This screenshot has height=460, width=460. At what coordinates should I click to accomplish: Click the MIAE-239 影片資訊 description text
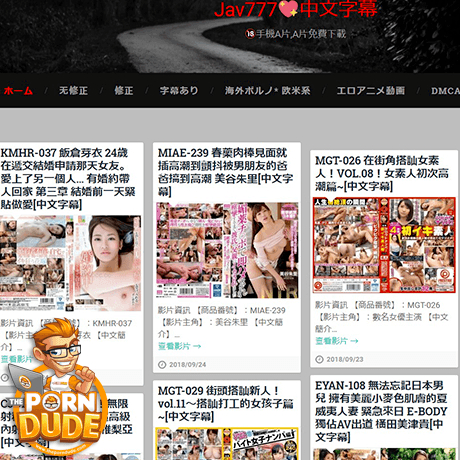[x=222, y=322]
